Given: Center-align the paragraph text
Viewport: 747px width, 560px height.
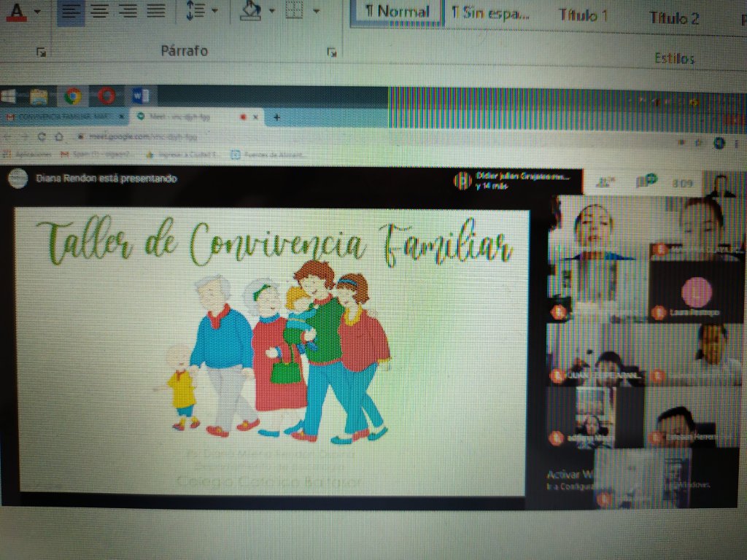Looking at the screenshot, I should tap(99, 11).
